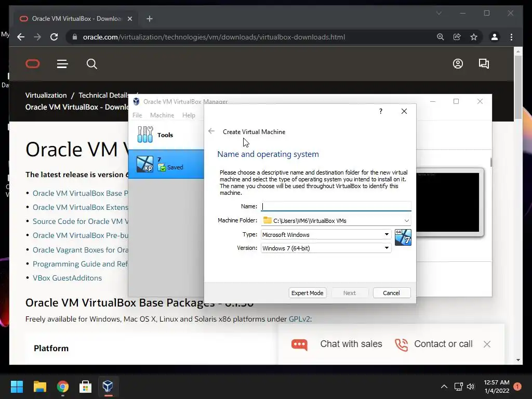Select the saved VM named 7

click(x=166, y=164)
